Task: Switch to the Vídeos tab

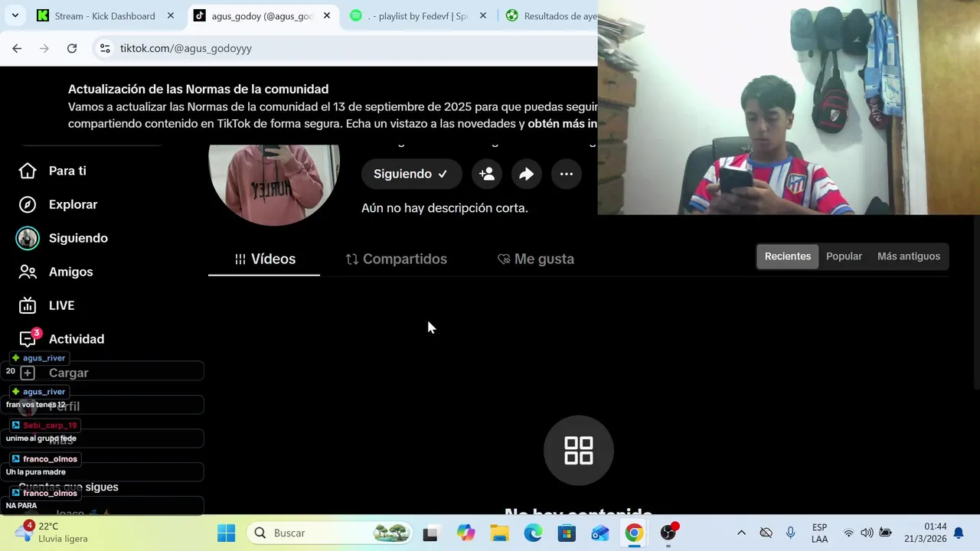Action: [264, 259]
